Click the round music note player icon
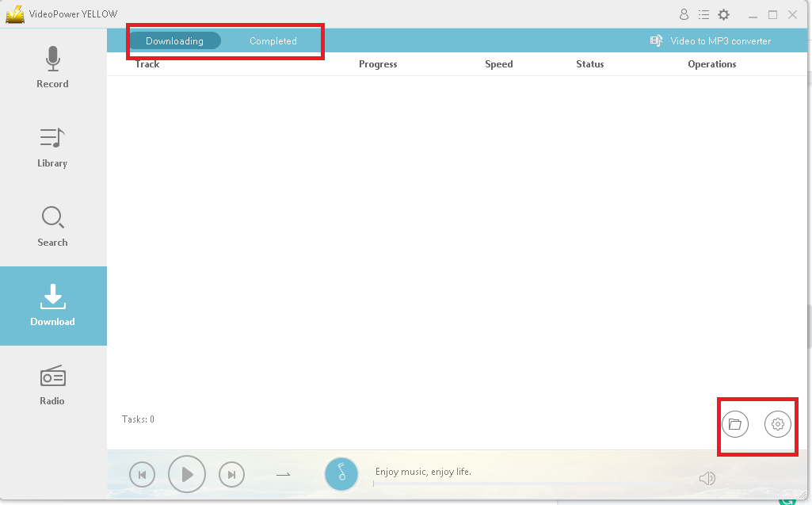 [341, 474]
